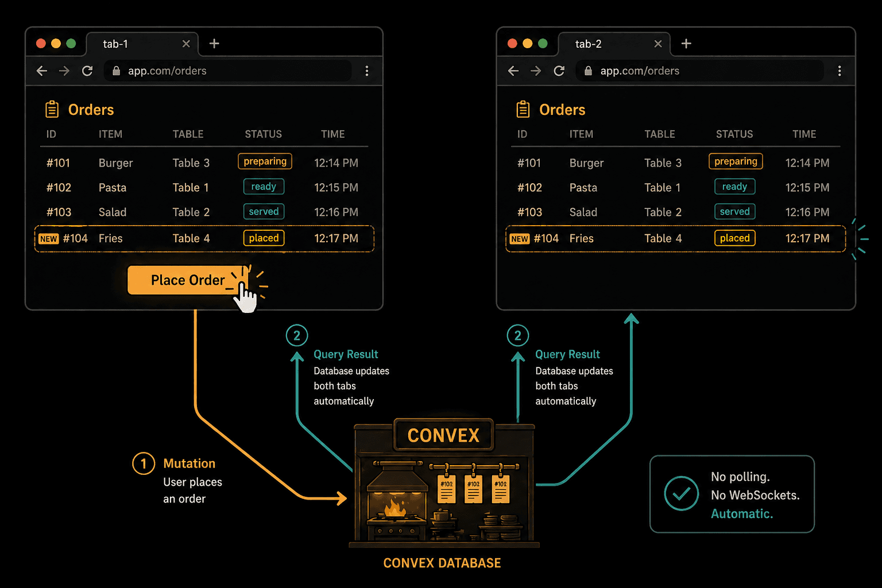Close the tab-2 browser tab
The height and width of the screenshot is (588, 882).
(x=658, y=44)
